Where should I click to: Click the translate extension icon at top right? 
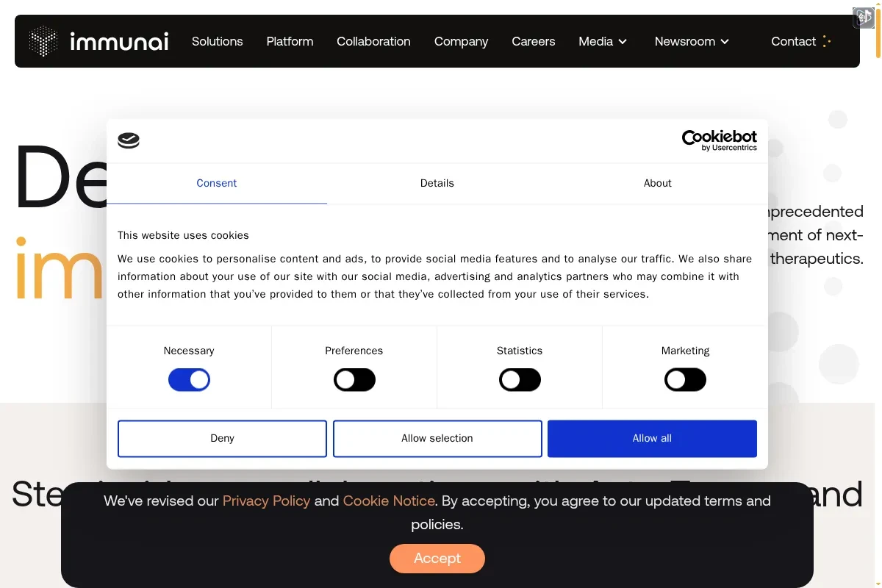tap(863, 18)
